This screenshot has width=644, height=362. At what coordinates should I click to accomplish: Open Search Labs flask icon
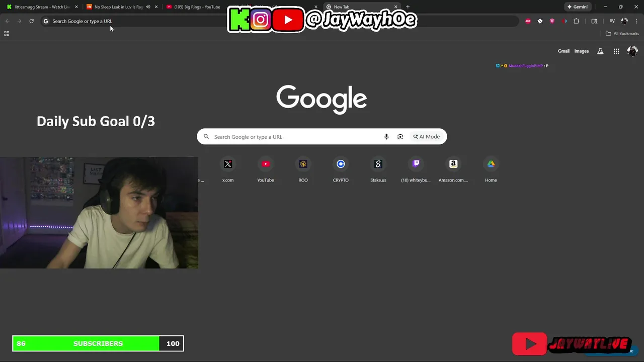600,51
